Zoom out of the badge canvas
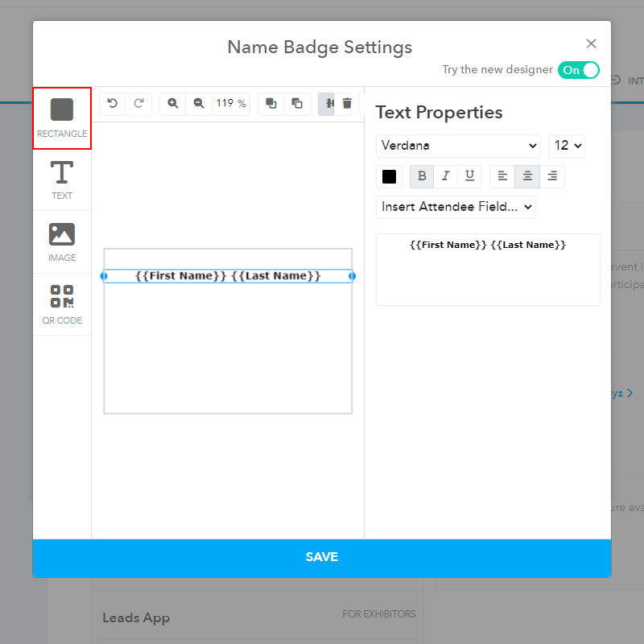644x644 pixels. (x=199, y=103)
